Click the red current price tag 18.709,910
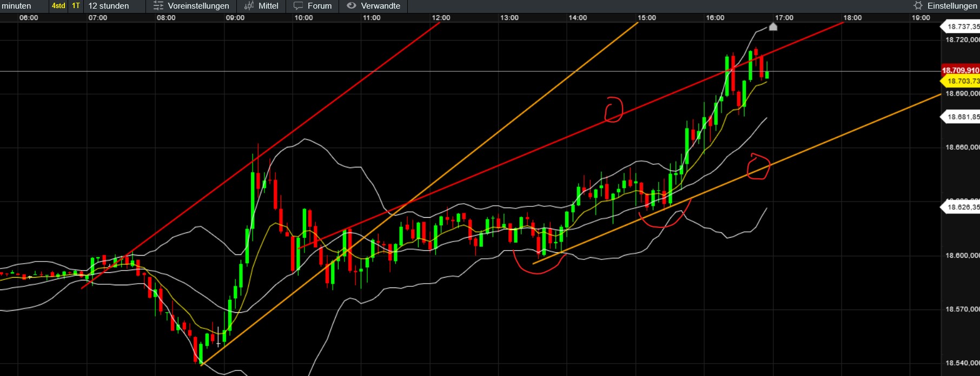980x376 pixels. [x=961, y=70]
